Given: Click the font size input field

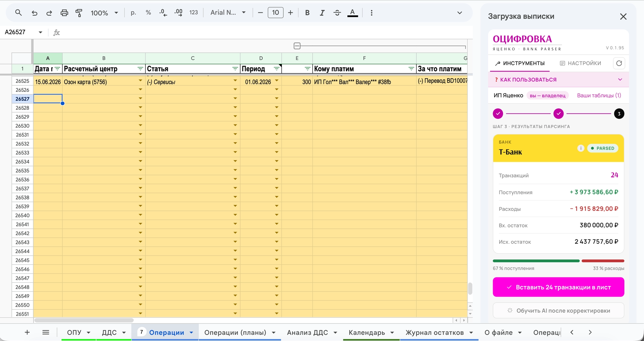Looking at the screenshot, I should (x=275, y=13).
